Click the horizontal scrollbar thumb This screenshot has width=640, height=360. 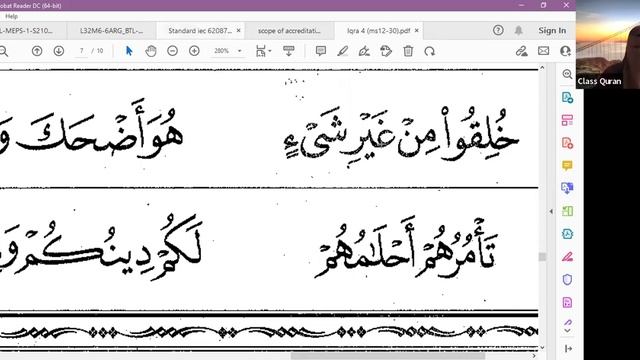(x=387, y=356)
